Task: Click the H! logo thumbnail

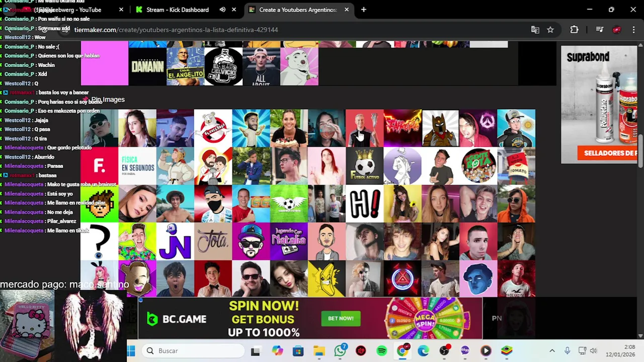Action: (364, 204)
